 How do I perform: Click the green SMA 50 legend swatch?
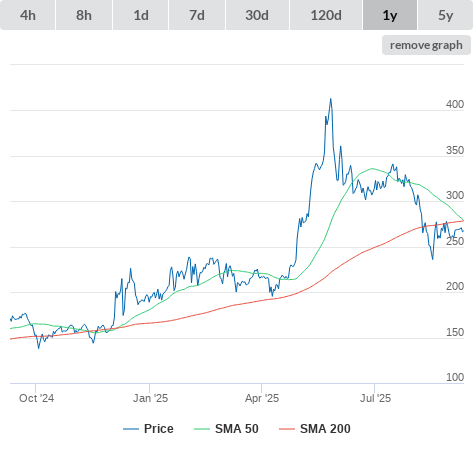(x=202, y=429)
